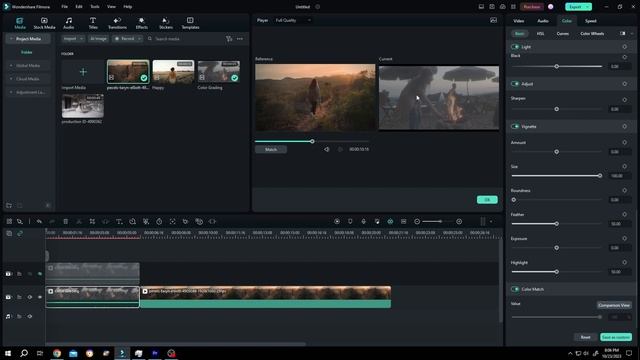Screen dimensions: 640x360
Task: Open the Audio library
Action: pyautogui.click(x=69, y=23)
